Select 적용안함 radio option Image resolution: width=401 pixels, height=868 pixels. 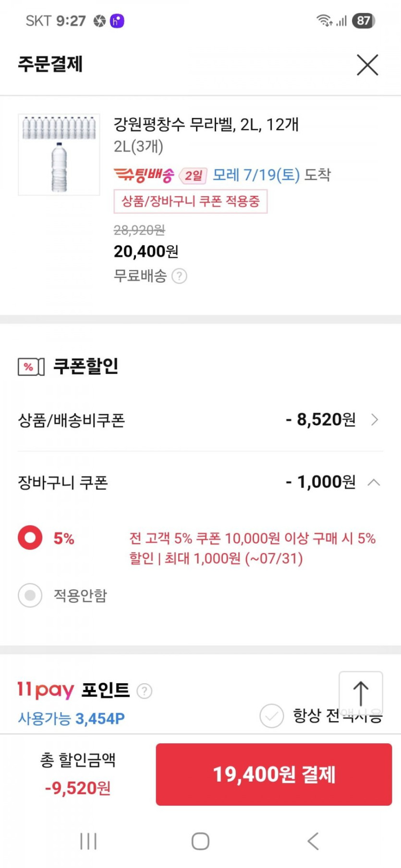pos(30,595)
